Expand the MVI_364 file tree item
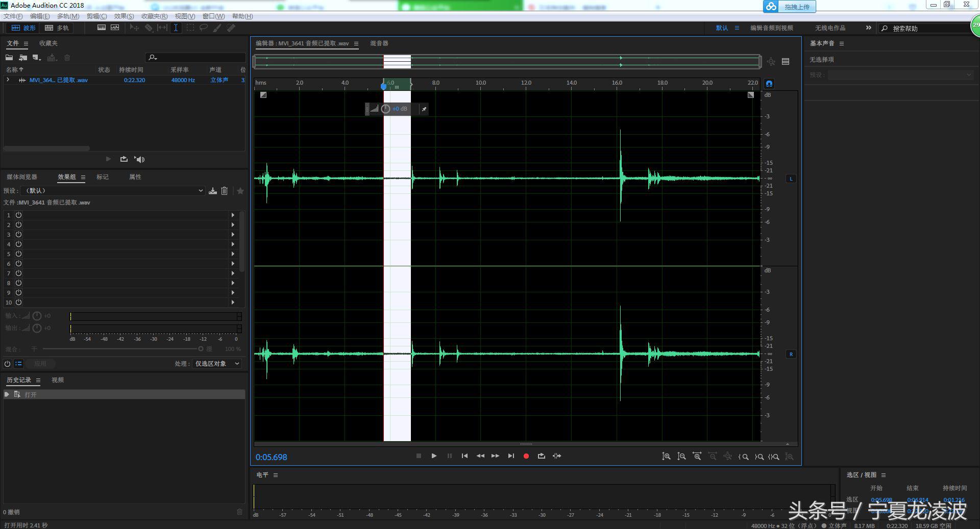 tap(8, 80)
